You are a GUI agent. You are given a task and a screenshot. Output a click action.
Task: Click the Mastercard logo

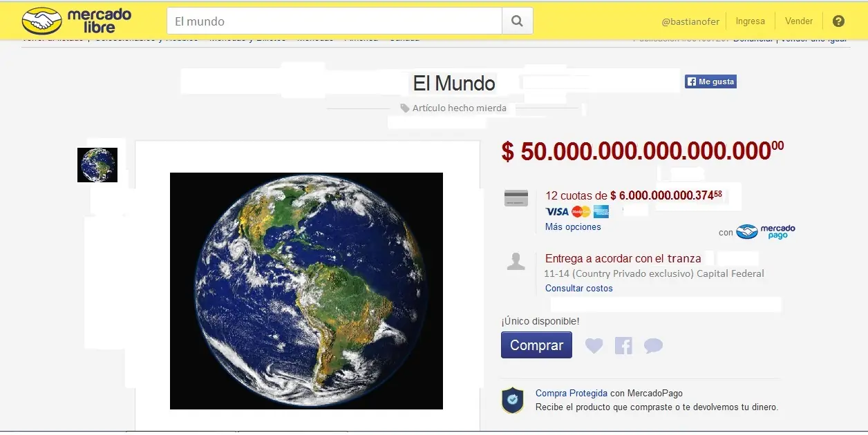pyautogui.click(x=581, y=212)
